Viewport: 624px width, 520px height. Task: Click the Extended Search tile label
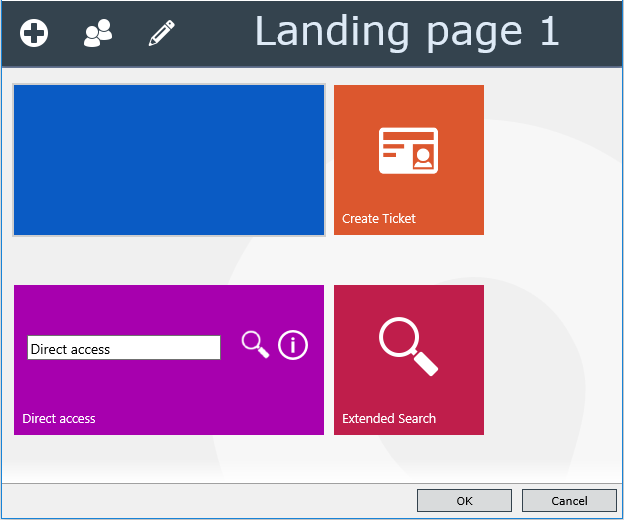pos(389,419)
